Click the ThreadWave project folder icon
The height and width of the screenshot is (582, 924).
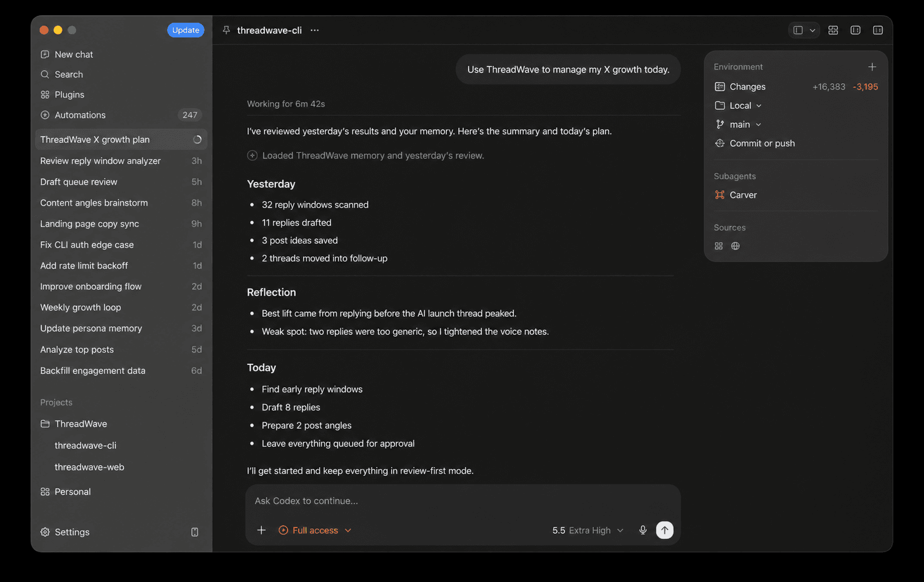click(45, 423)
